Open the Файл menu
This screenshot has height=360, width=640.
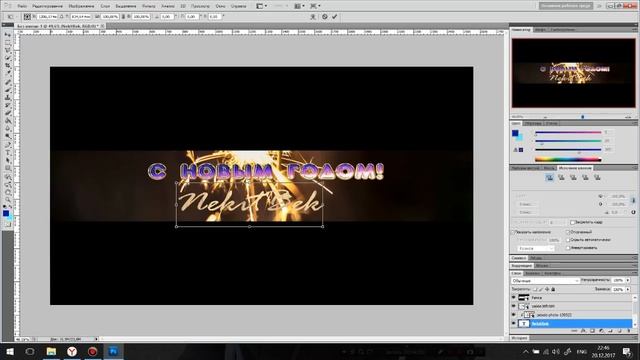point(22,6)
